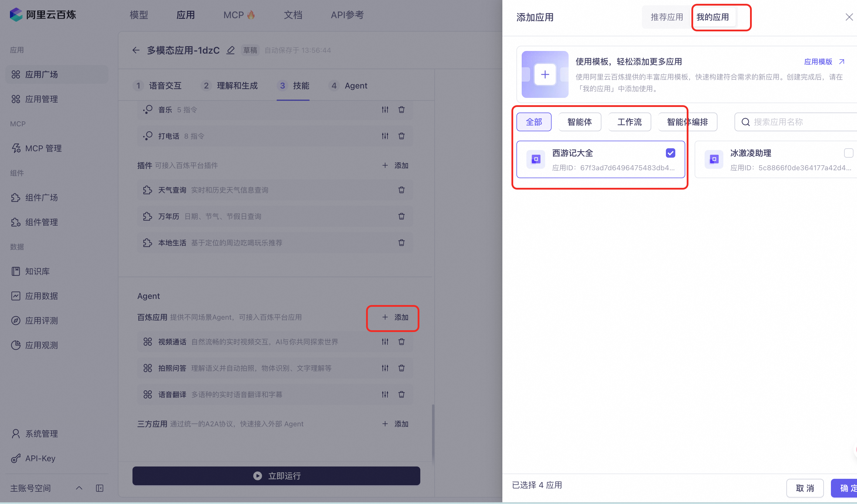Delete the 天气查询 plugin
The height and width of the screenshot is (504, 857).
point(402,190)
